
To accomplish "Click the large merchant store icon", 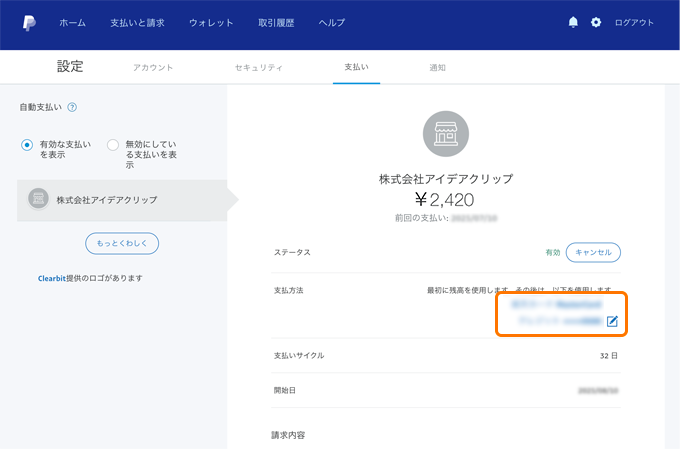I will 445,134.
